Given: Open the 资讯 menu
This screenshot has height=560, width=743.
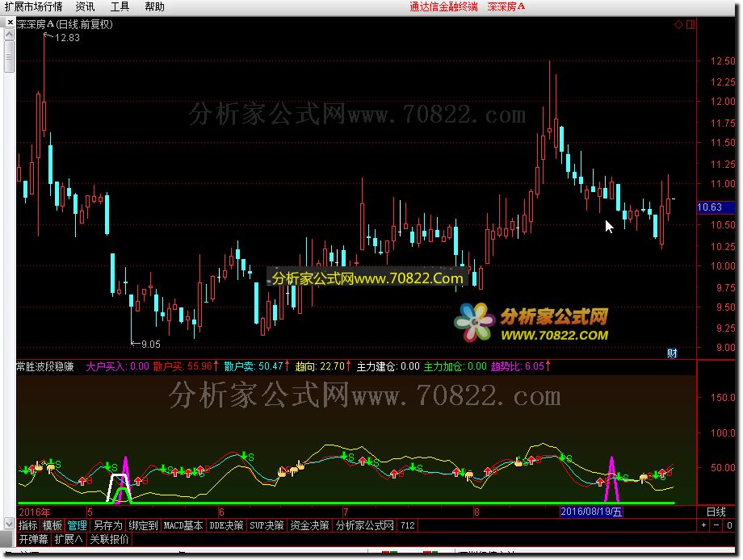Looking at the screenshot, I should [x=86, y=6].
